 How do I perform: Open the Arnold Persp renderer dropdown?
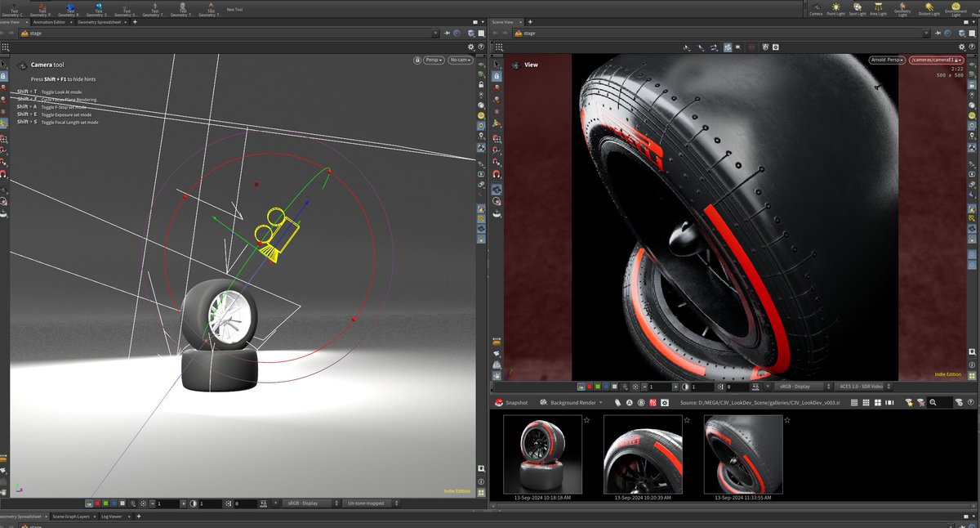(886, 60)
